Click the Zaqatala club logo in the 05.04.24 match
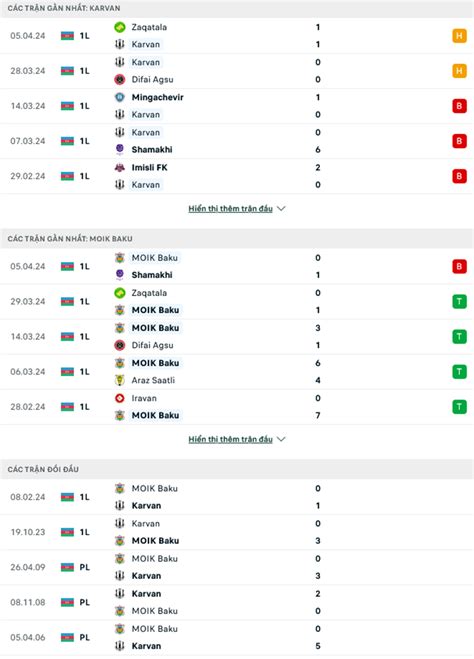Screen dimensions: 474x659 coord(120,27)
